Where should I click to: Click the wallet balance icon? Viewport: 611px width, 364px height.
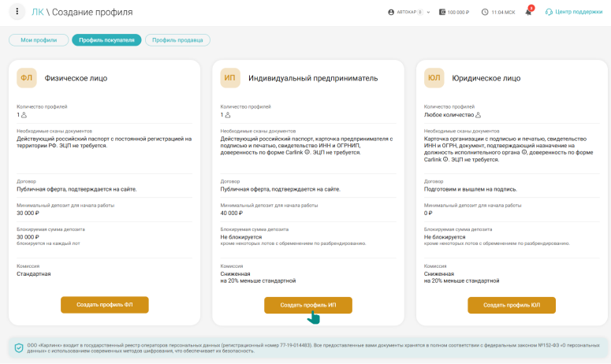pos(442,13)
